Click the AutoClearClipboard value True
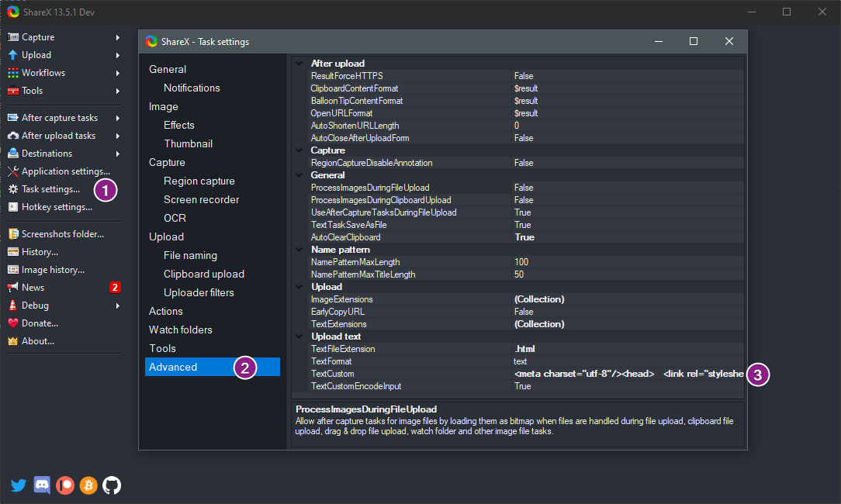 click(524, 237)
